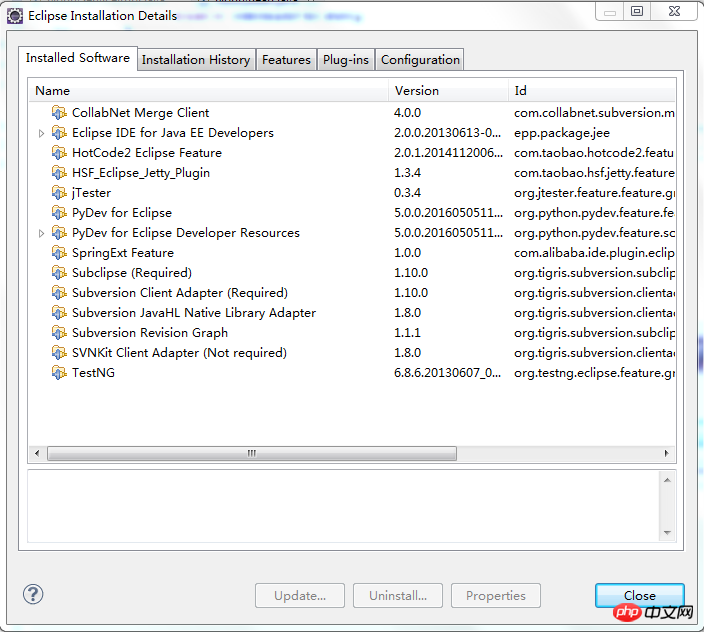Select Subversion JavaHL Native Library Adapter
Image resolution: width=704 pixels, height=632 pixels.
(352, 312)
